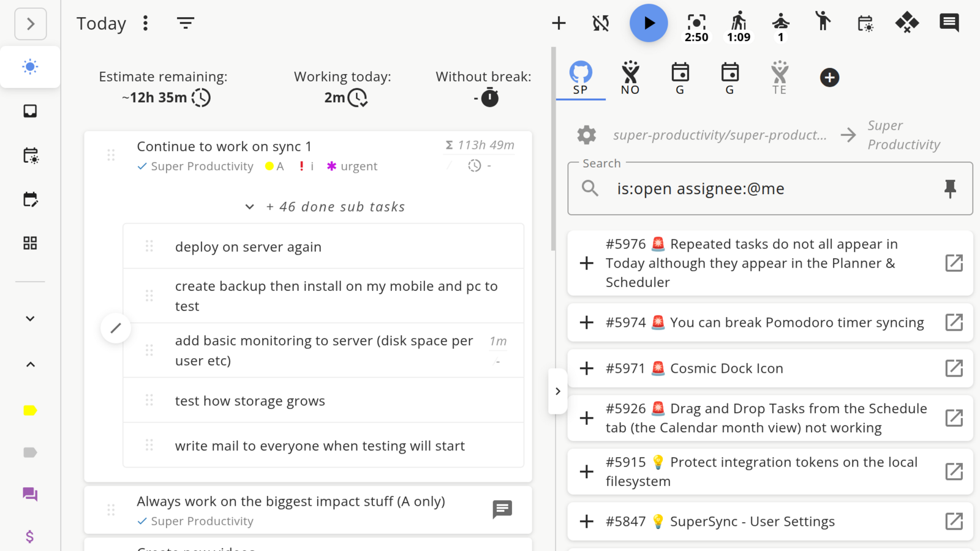
Task: Open issue #5915 externally
Action: (x=954, y=471)
